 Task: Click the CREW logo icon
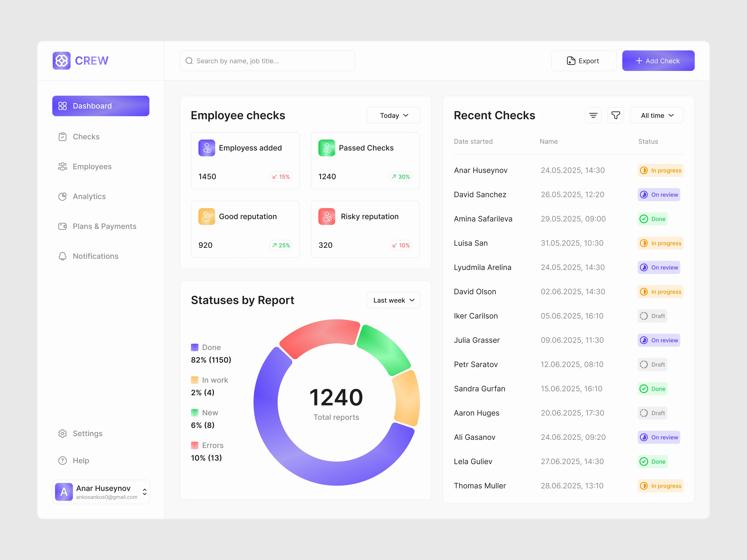click(x=61, y=61)
